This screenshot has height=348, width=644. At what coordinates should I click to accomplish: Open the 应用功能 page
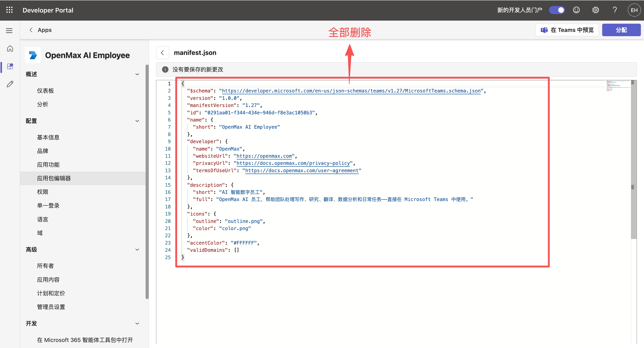click(x=48, y=165)
